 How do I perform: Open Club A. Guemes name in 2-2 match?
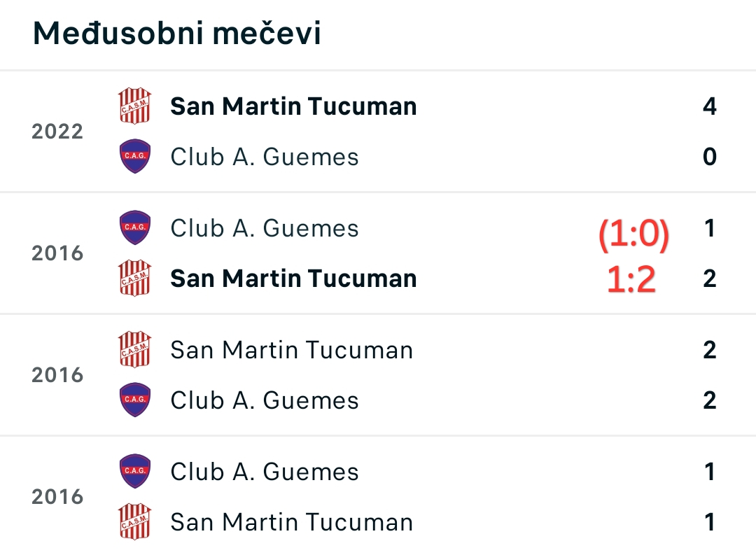(x=265, y=400)
